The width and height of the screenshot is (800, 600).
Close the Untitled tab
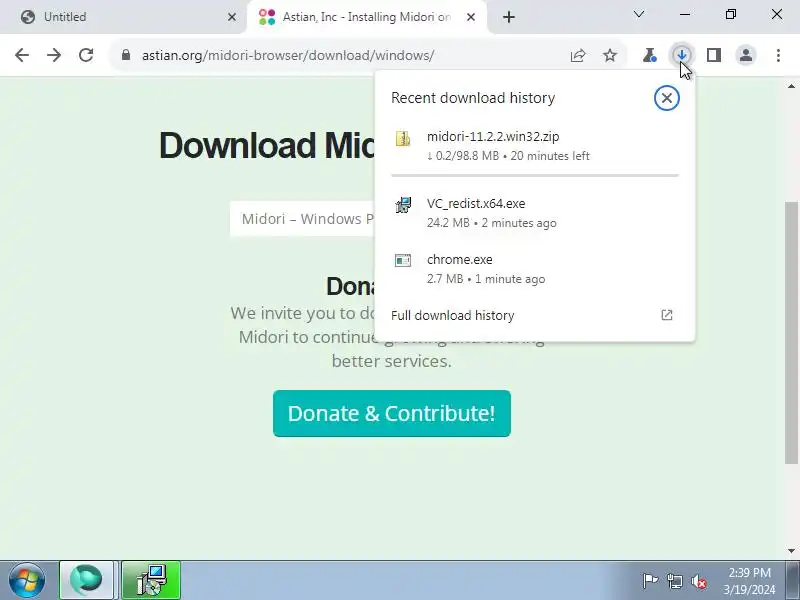click(232, 17)
